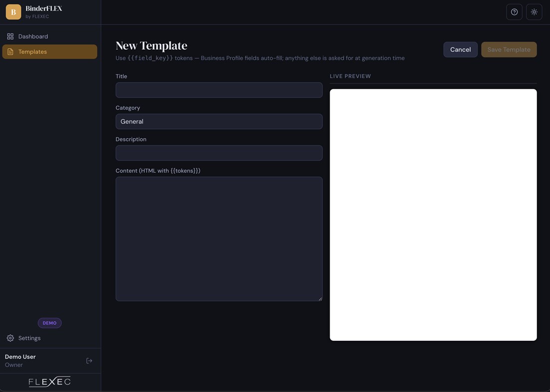
Task: Click the Settings gear icon
Action: [10, 338]
